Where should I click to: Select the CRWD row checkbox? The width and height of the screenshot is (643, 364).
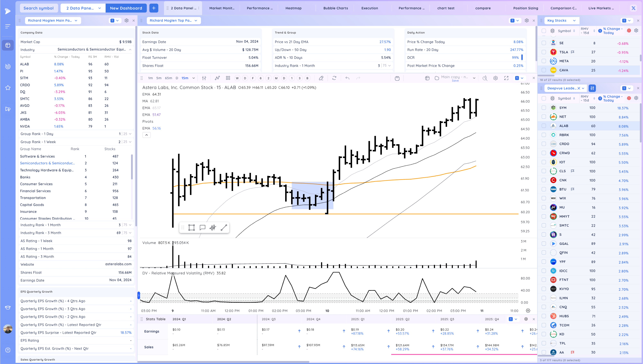544,153
